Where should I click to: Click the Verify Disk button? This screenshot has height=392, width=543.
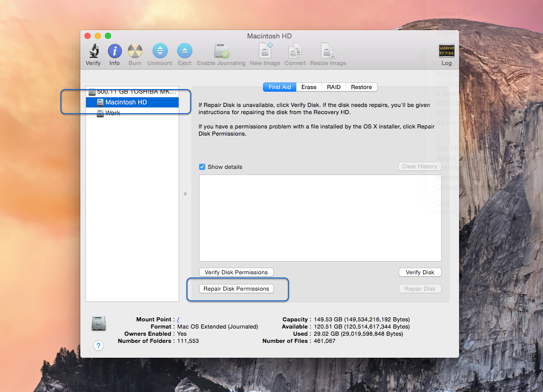[420, 272]
